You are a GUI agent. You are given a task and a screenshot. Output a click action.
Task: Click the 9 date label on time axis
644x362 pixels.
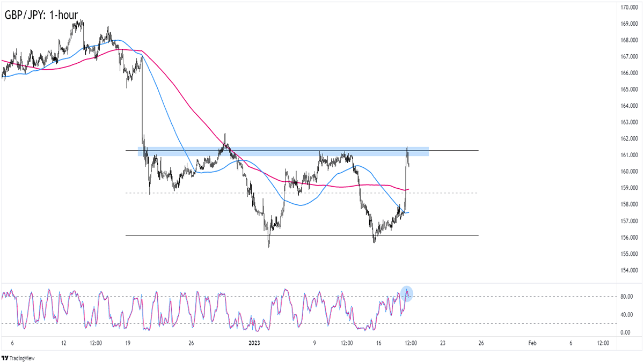[x=315, y=343]
